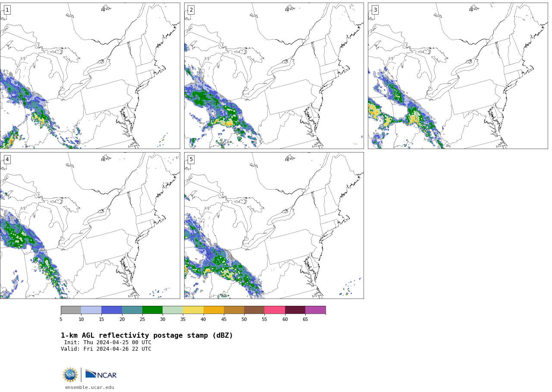Open ensemble member 4 map panel
This screenshot has height=392, width=552.
(90, 225)
